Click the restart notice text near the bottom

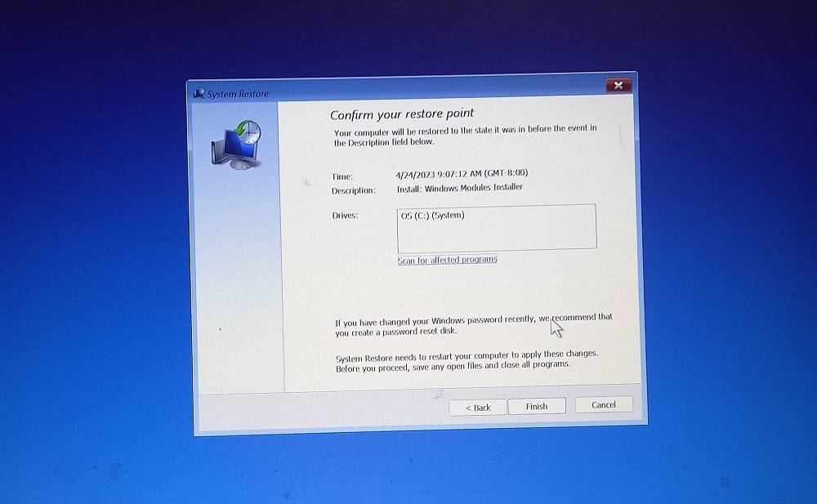click(466, 359)
